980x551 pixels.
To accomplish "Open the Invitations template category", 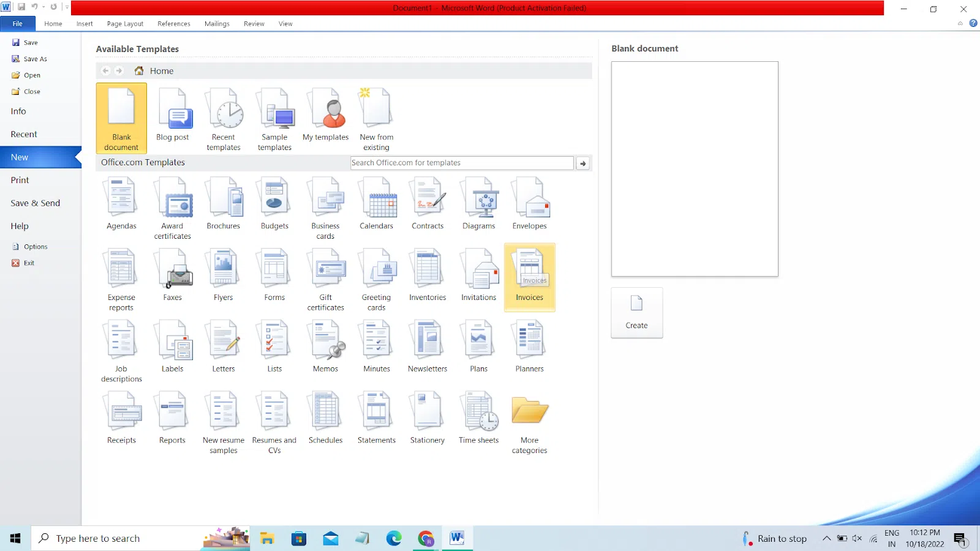I will pos(478,275).
